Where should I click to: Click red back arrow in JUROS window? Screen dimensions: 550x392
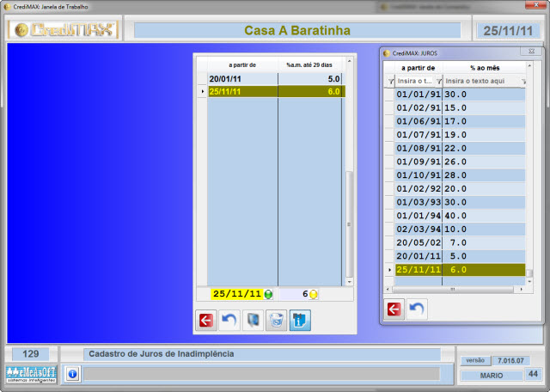click(x=395, y=308)
